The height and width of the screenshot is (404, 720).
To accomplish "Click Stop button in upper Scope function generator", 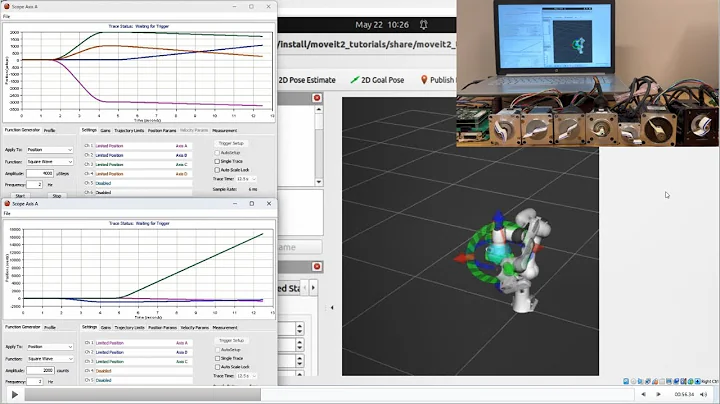I will (56, 196).
